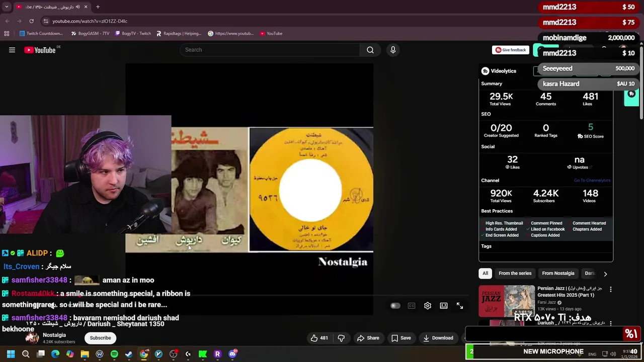Screen dimensions: 644x362
Task: Open a new browser tab
Action: coord(98,7)
